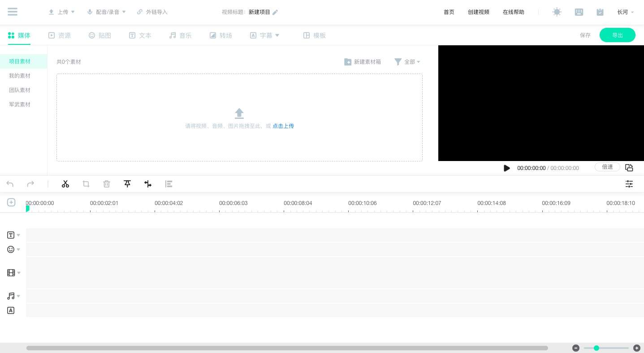
Task: Select the crop tool
Action: [x=86, y=184]
